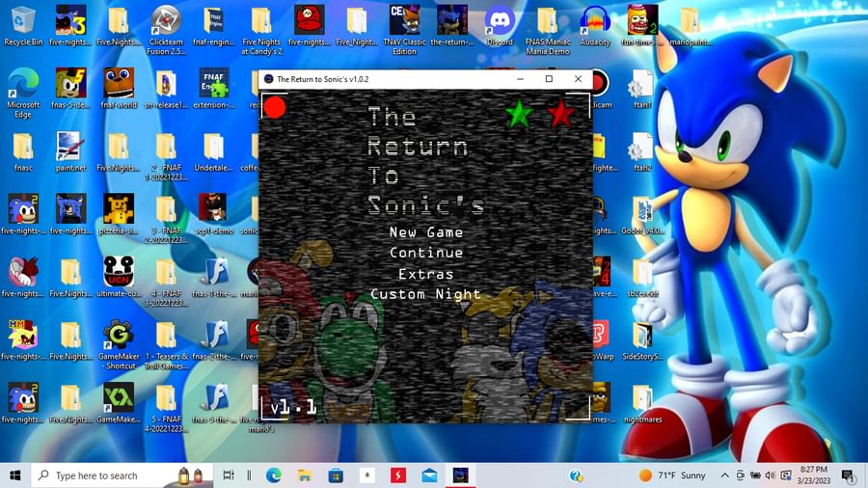Select the fnaf-engin... desktop icon

pos(214,26)
